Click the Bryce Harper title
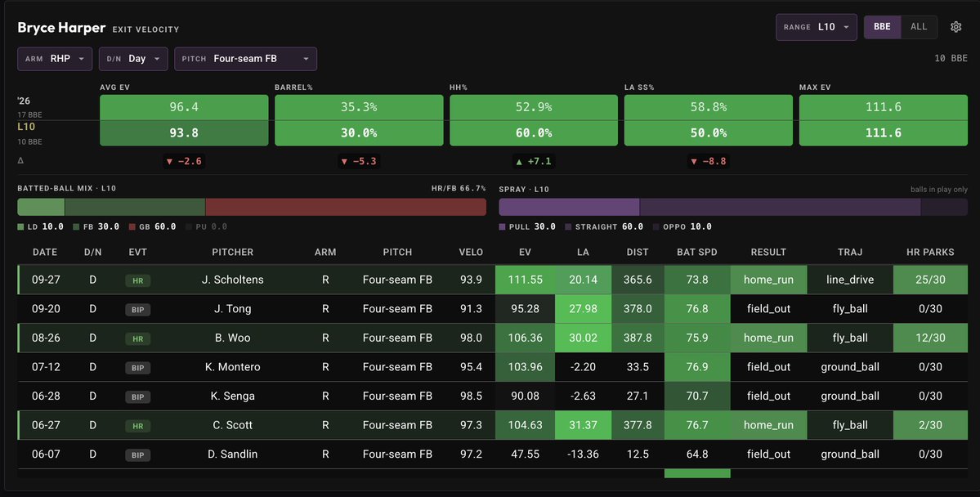980x497 pixels. point(61,28)
